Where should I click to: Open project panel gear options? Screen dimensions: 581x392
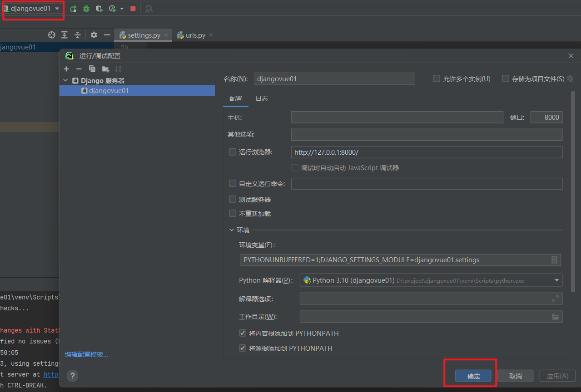click(94, 35)
